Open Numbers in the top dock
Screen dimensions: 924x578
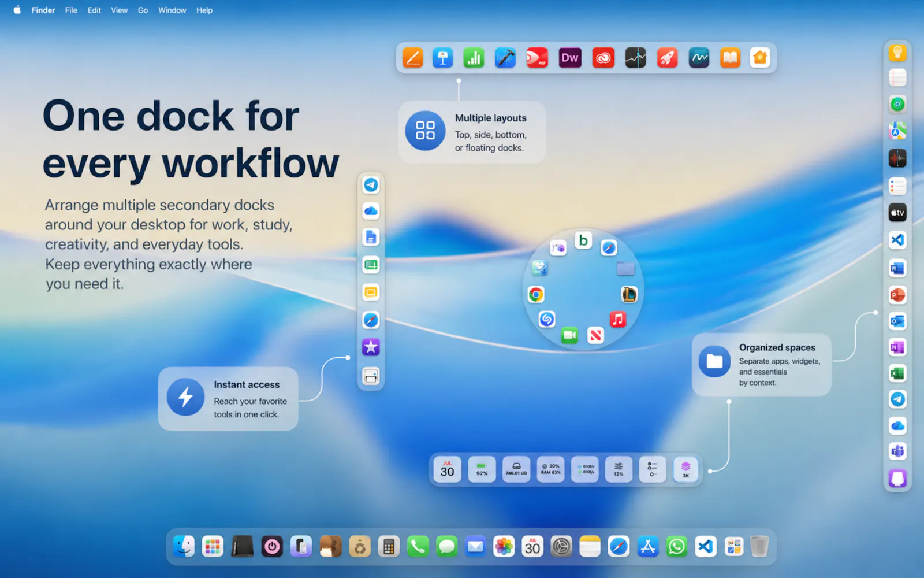[474, 58]
